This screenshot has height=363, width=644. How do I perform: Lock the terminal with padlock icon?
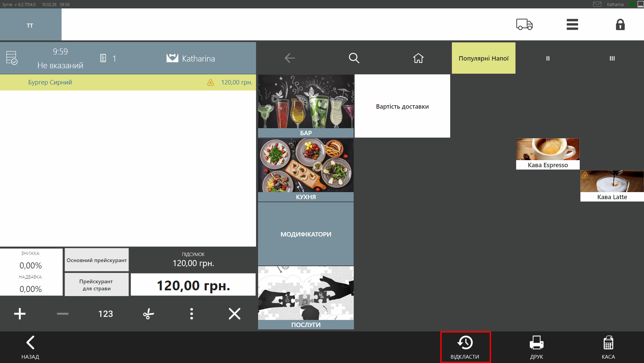[x=620, y=25]
